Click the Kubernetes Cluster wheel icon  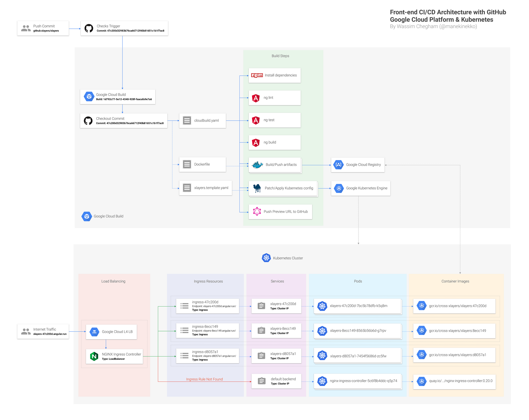coord(266,258)
